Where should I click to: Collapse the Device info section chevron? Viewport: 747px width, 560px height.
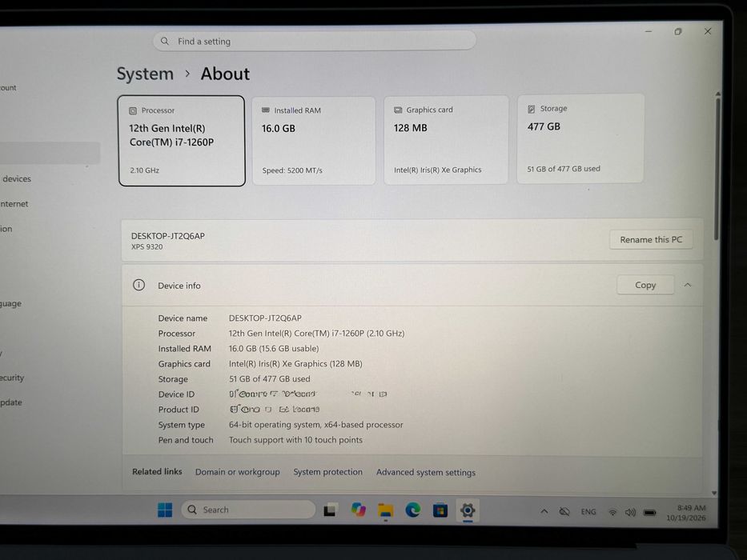click(x=688, y=285)
